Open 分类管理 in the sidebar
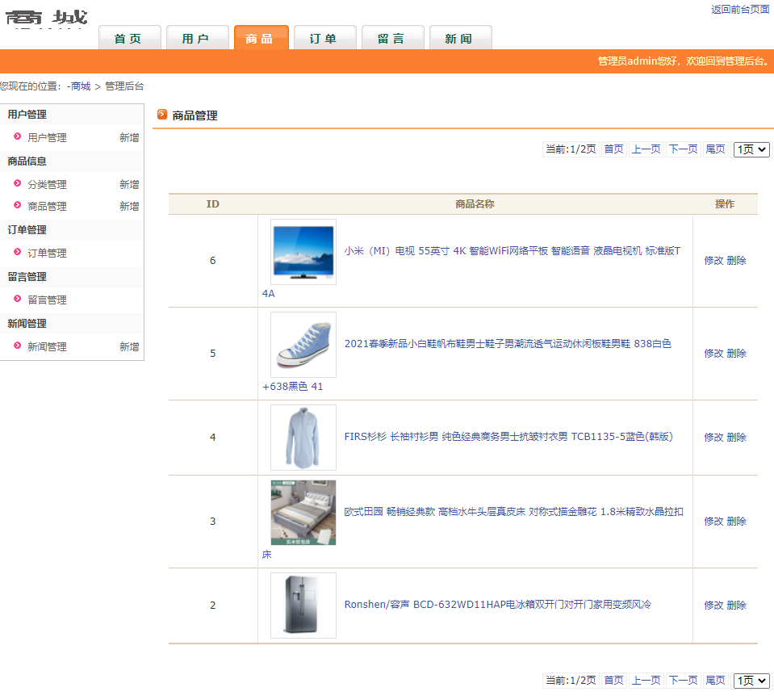 [47, 185]
